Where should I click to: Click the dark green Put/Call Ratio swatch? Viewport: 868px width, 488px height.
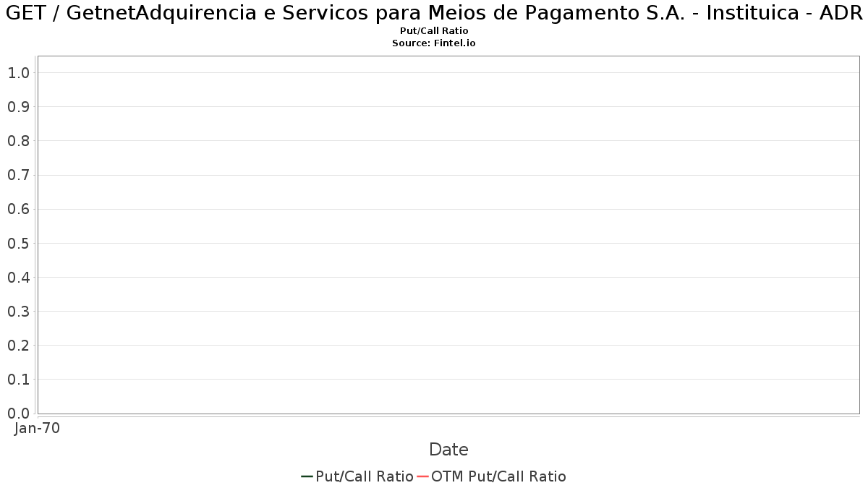pos(307,476)
